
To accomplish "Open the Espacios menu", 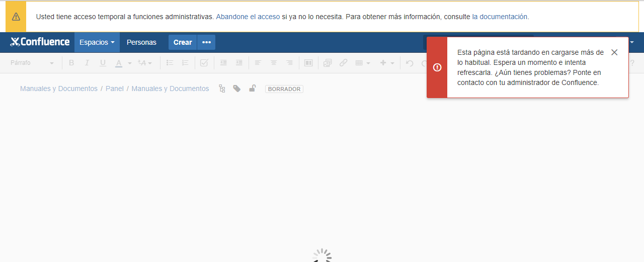I will [x=97, y=42].
